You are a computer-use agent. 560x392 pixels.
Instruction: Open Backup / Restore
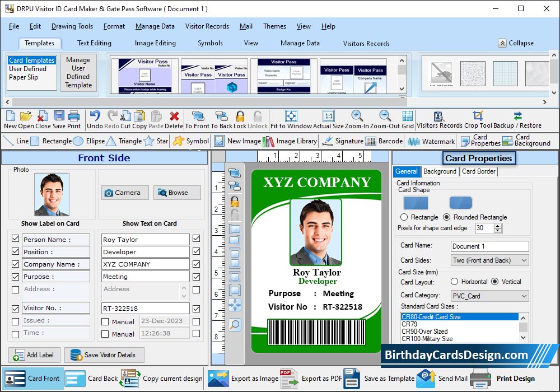[x=518, y=116]
